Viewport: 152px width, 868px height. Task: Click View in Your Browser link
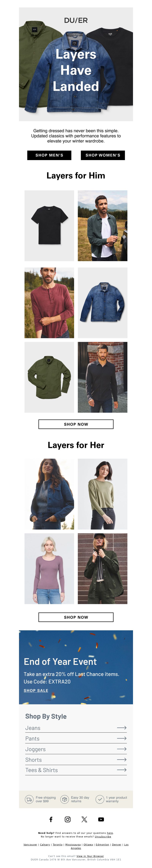pos(90,856)
